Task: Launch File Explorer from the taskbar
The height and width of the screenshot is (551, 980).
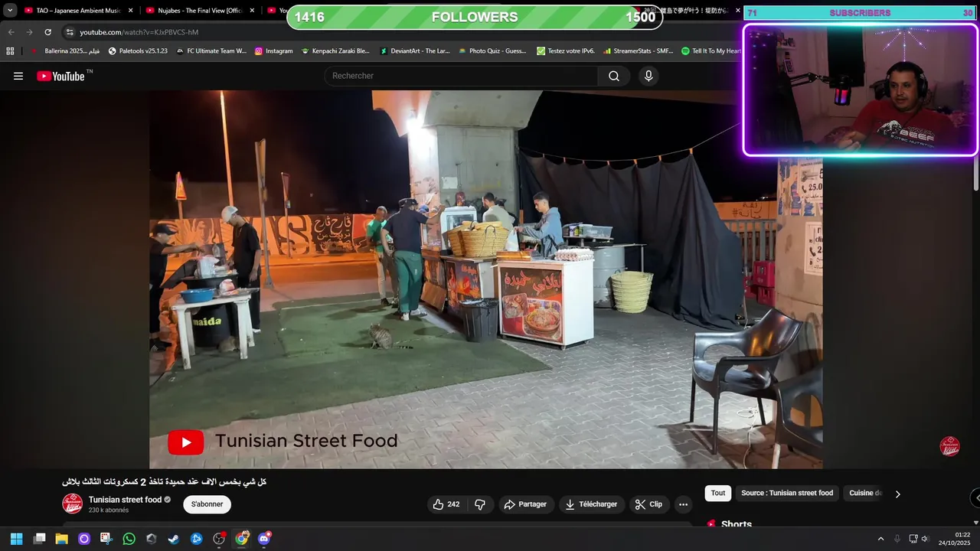Action: tap(61, 539)
